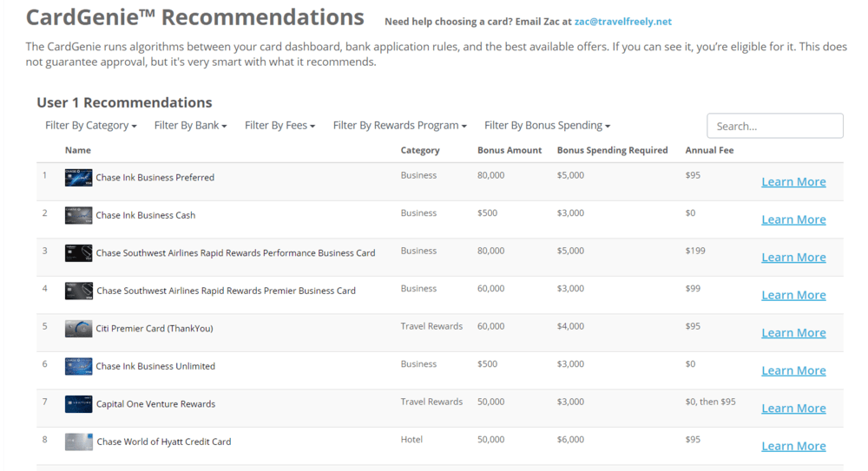This screenshot has width=868, height=471.
Task: Email Zac via the zac@travelfreely.net link
Action: point(623,22)
